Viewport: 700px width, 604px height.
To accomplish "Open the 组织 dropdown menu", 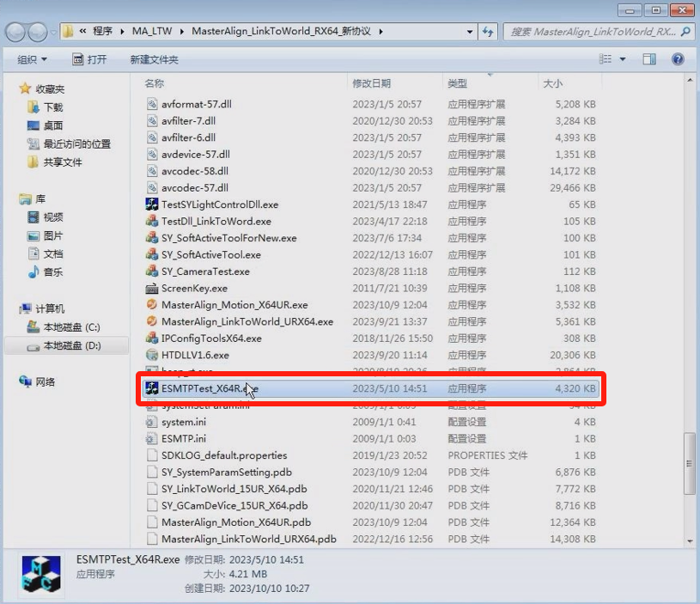I will pos(33,59).
